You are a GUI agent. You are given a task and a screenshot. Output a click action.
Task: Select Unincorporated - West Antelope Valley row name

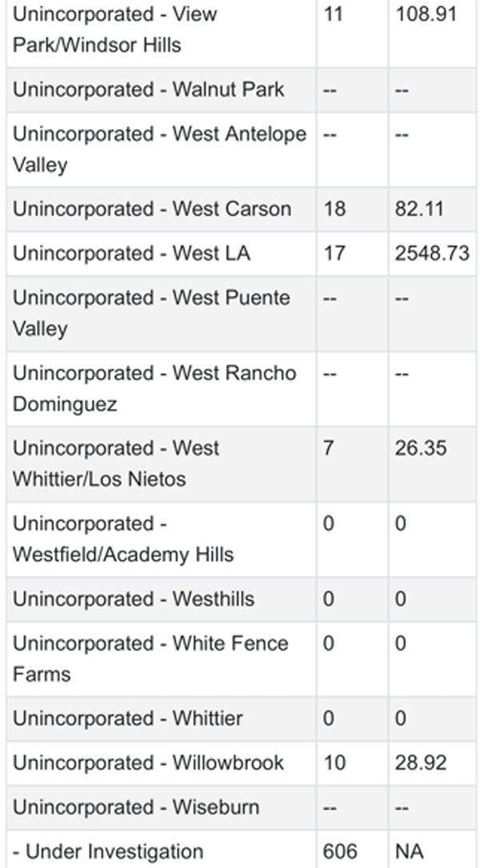[159, 149]
